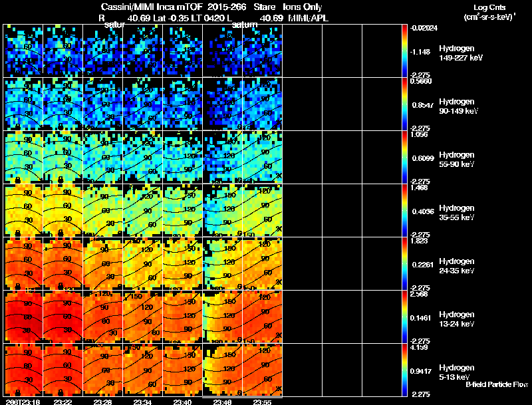Pick the 23:46 panel in the Hydrogen 35-55 keV row
Viewport: 532px width, 405px height.
click(223, 210)
